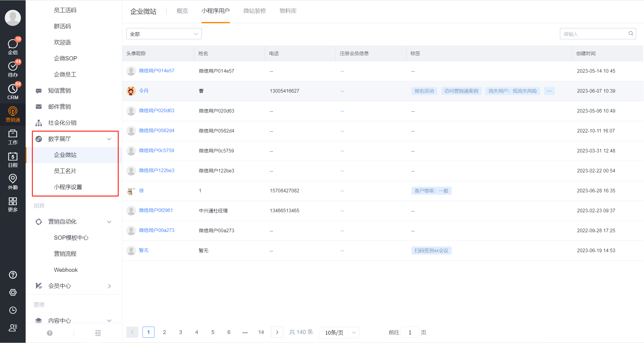
Task: Click the 报名活动 tag
Action: tap(424, 91)
